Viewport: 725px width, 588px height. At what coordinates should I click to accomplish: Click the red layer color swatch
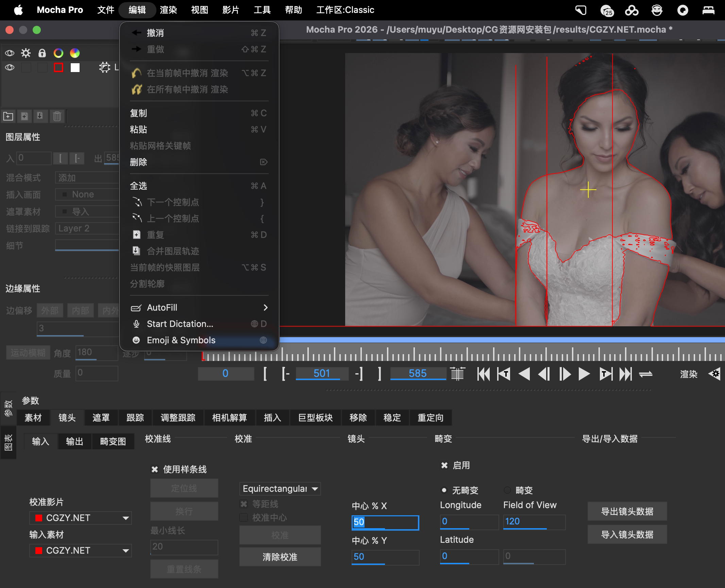pyautogui.click(x=58, y=68)
